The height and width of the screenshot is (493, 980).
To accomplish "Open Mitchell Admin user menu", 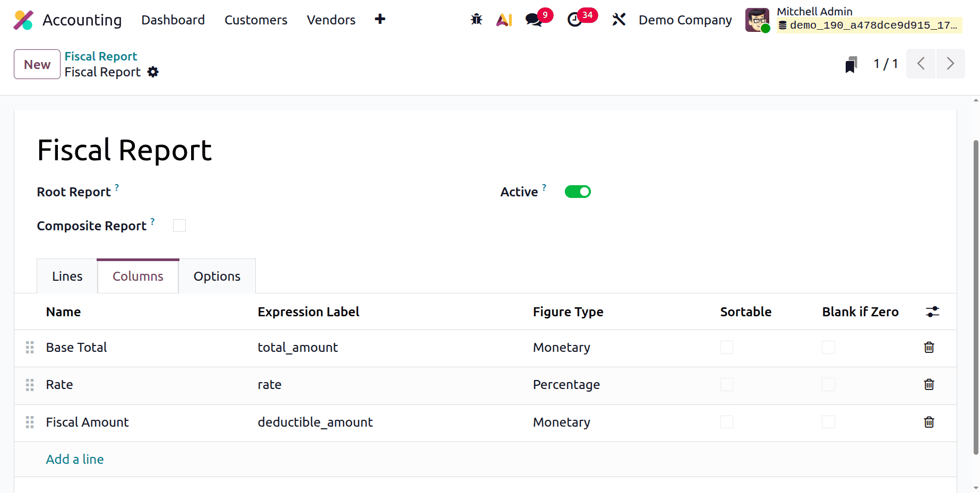I will 854,20.
